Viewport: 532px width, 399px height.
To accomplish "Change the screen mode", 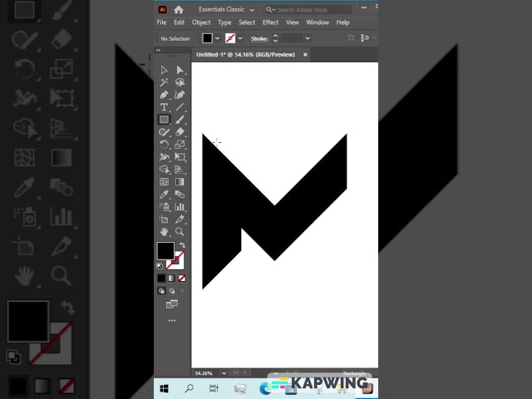I will [172, 304].
